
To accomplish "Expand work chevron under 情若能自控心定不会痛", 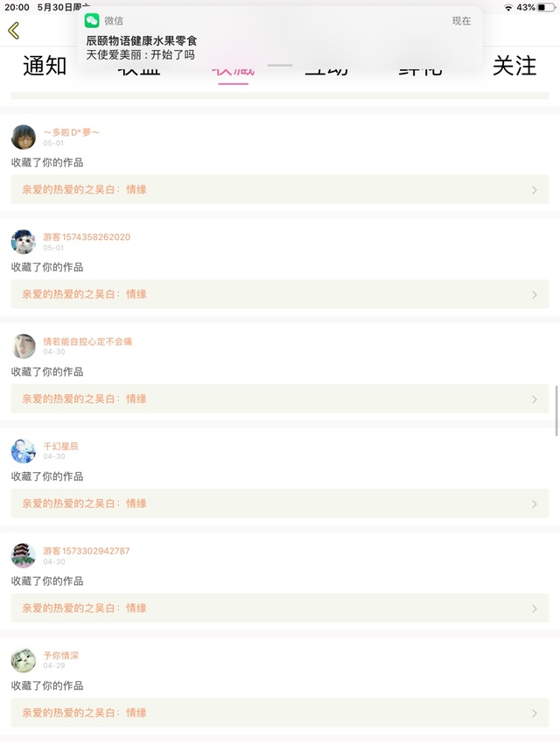I will [x=535, y=399].
